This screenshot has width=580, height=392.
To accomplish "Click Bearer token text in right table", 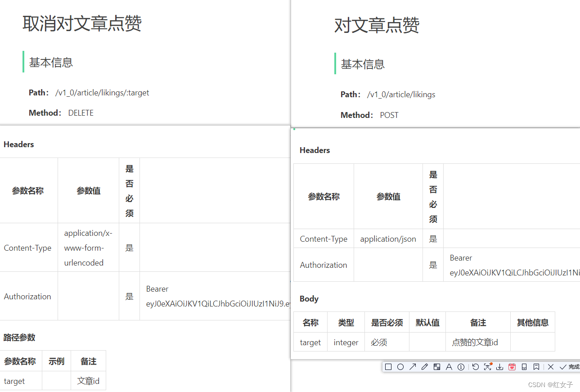I will [x=515, y=265].
